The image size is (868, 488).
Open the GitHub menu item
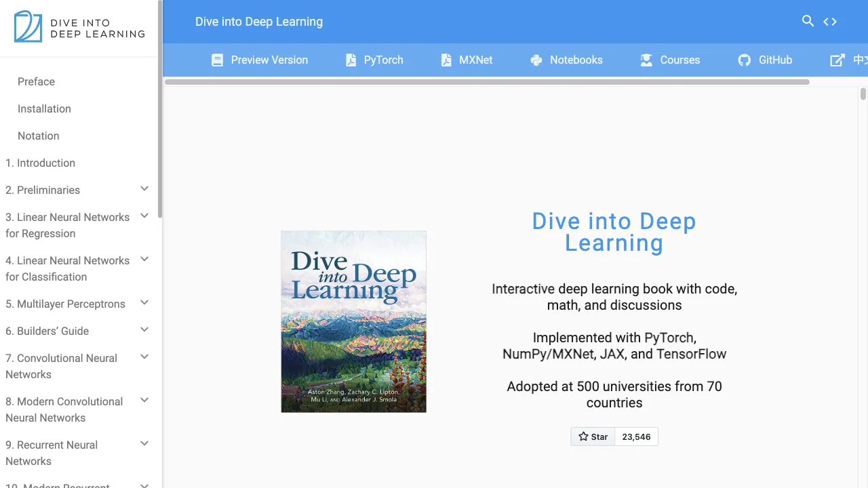(765, 60)
